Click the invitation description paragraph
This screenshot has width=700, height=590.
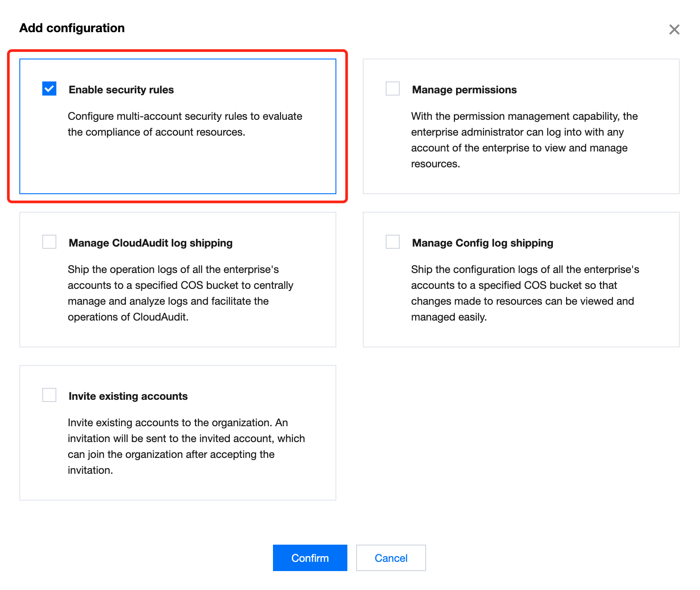(186, 446)
